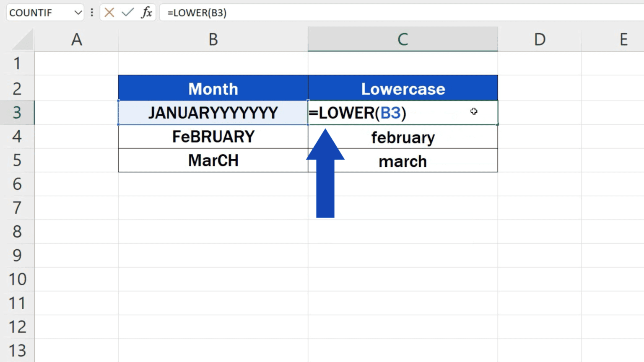Screen dimensions: 644x362
Task: Select the cell containing march
Action: (402, 161)
